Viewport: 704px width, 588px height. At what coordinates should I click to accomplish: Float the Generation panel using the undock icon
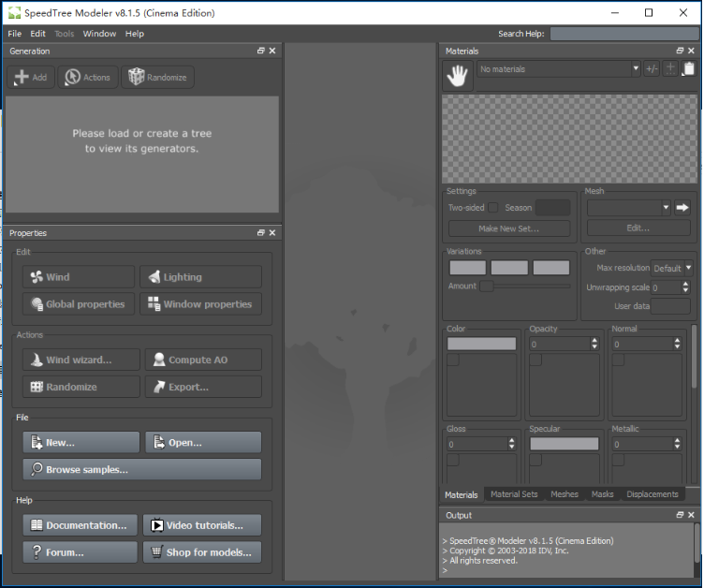(x=261, y=51)
